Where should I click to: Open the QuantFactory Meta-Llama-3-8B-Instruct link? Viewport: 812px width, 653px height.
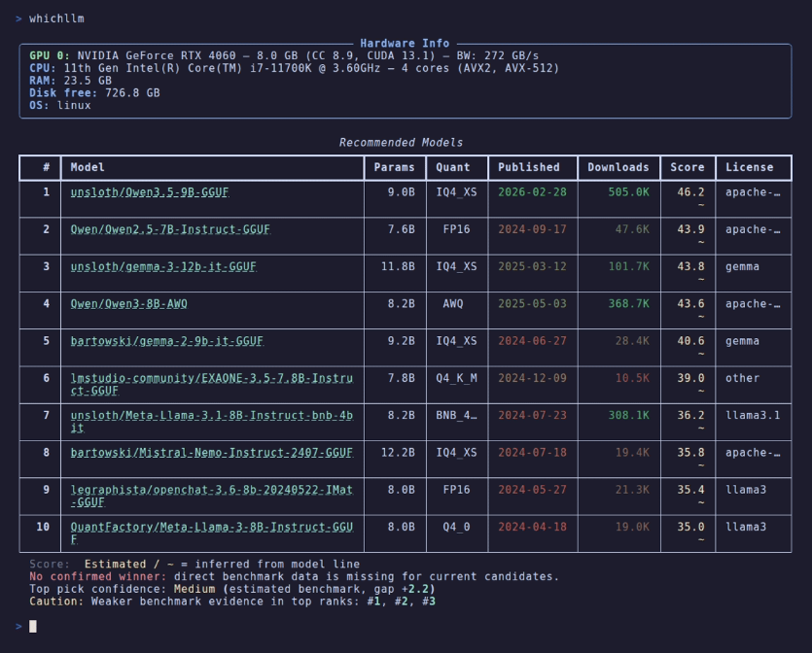pos(212,533)
